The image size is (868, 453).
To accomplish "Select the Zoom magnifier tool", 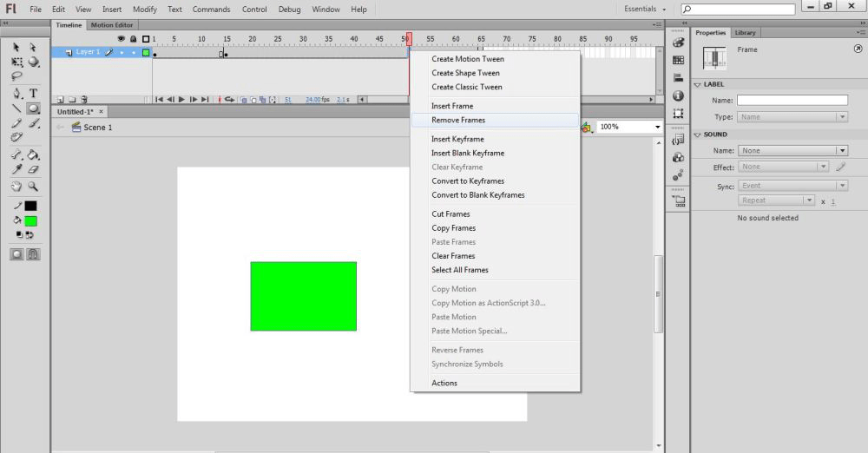I will click(34, 187).
